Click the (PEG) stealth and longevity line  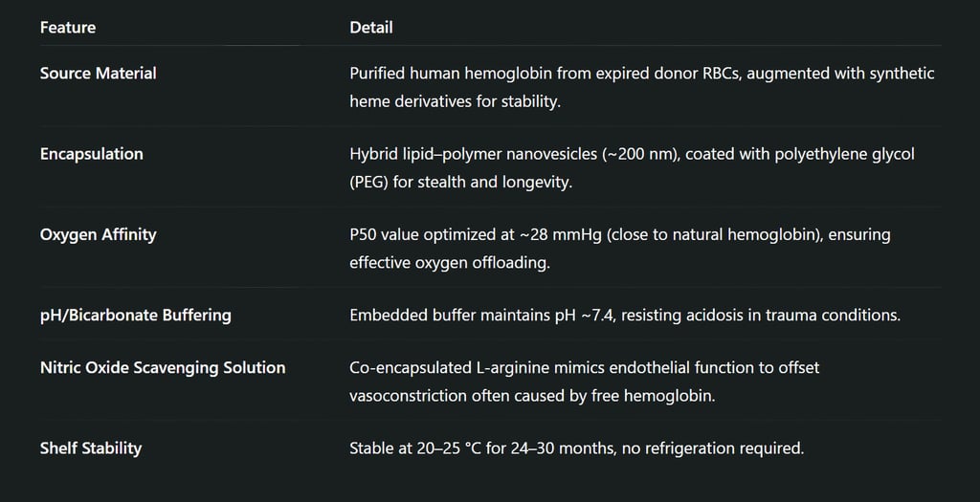[x=460, y=182]
